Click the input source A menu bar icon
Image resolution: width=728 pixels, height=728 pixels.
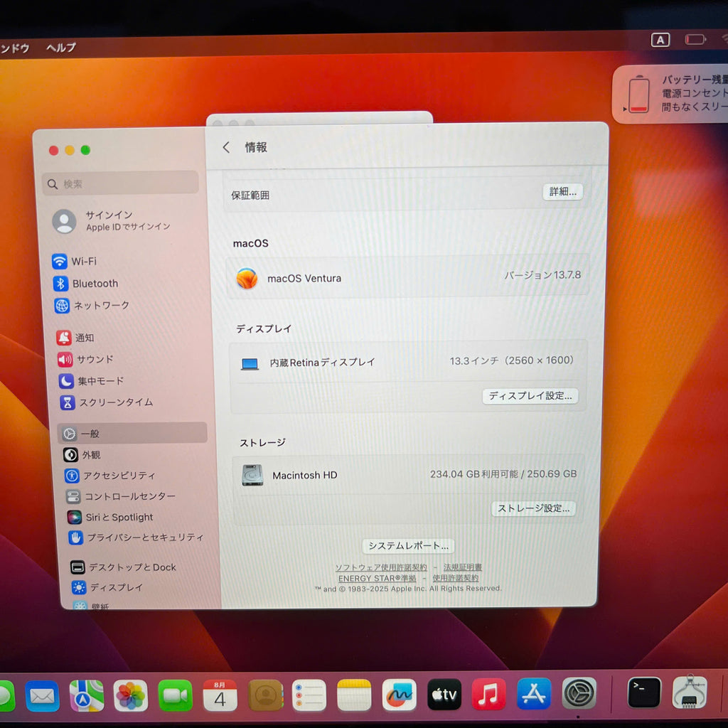click(660, 40)
